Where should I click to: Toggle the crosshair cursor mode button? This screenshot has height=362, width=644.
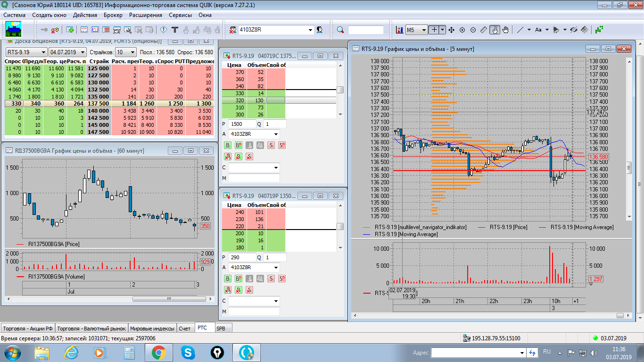pyautogui.click(x=434, y=30)
